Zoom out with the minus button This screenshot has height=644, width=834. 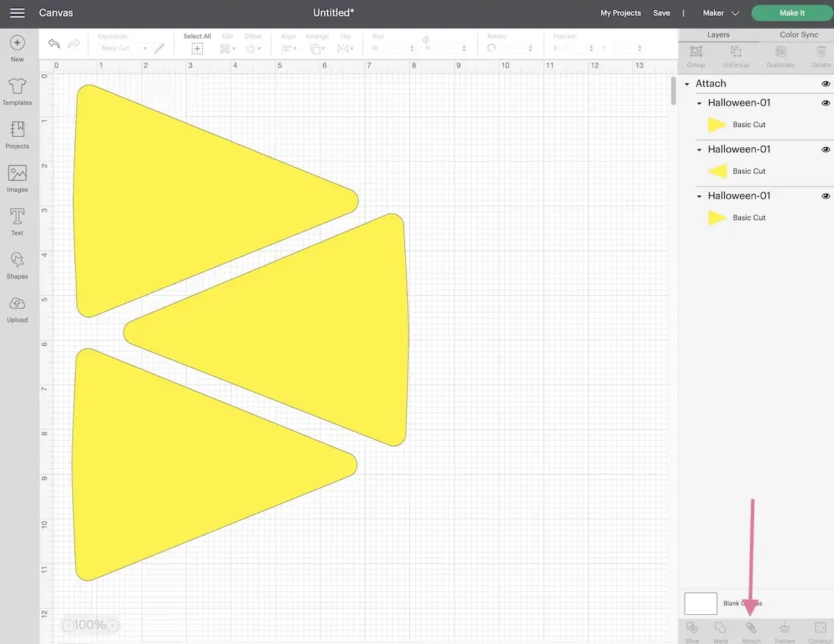(68, 625)
